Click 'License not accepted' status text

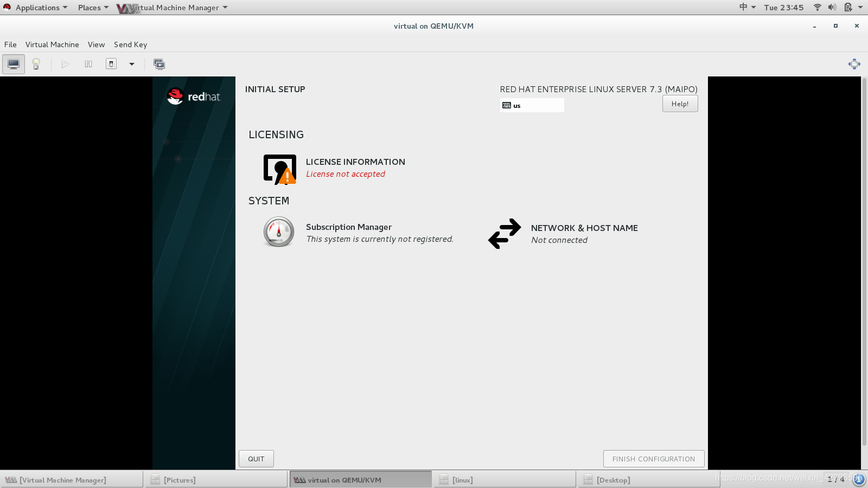pos(346,174)
